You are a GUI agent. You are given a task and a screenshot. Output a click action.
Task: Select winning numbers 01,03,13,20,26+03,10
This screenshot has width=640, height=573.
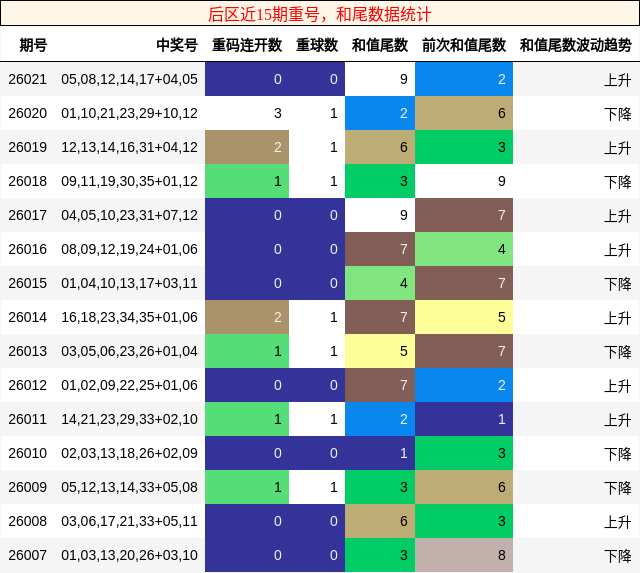[129, 555]
